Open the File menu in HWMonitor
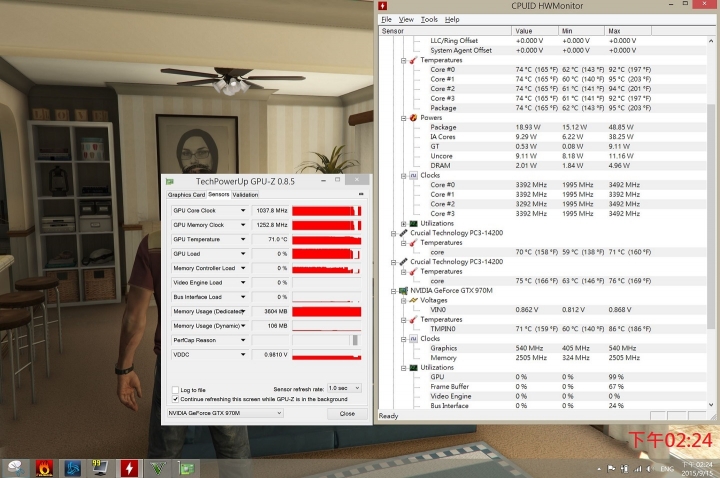This screenshot has height=478, width=720. point(386,19)
